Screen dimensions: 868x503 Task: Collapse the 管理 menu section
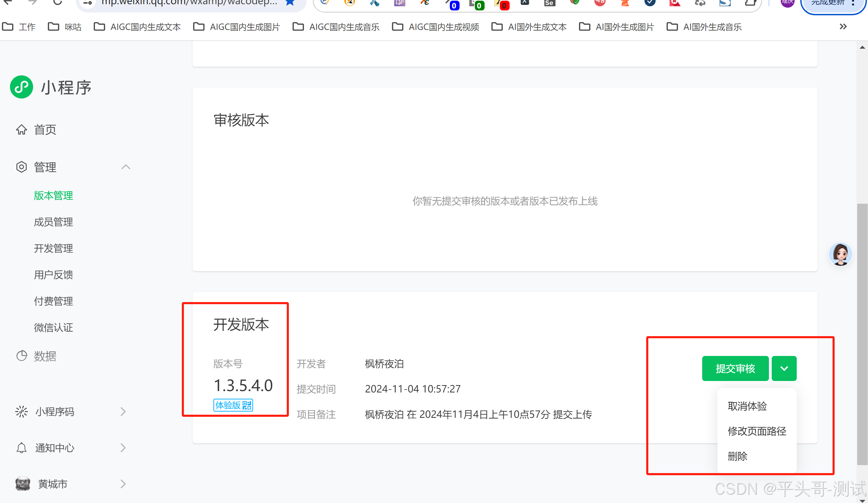pos(126,167)
